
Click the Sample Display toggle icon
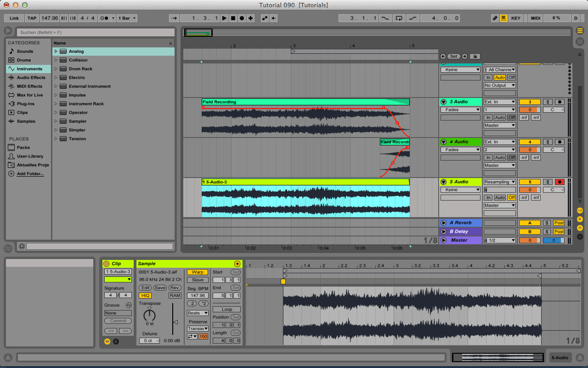(x=107, y=341)
